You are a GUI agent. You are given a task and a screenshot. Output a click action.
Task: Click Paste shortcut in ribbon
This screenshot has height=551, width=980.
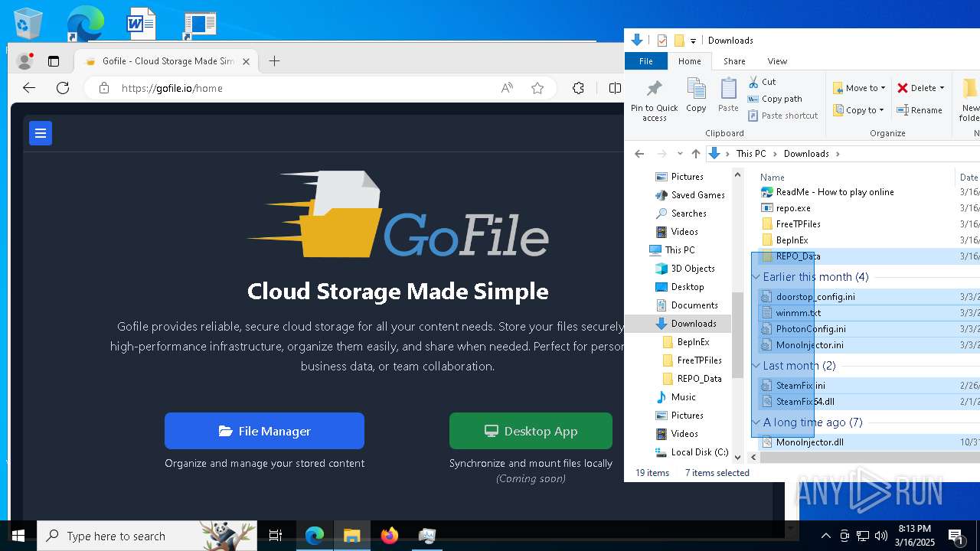coord(782,116)
